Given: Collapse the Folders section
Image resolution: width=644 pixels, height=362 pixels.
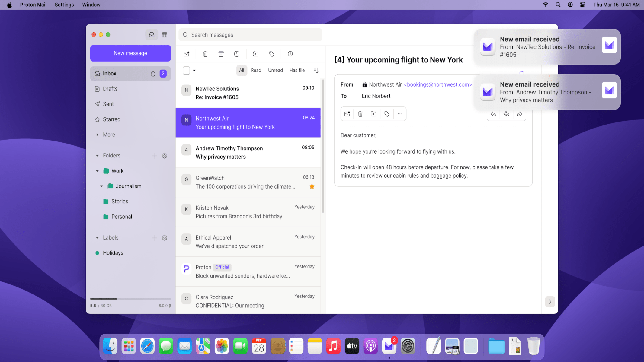Looking at the screenshot, I should [x=97, y=155].
